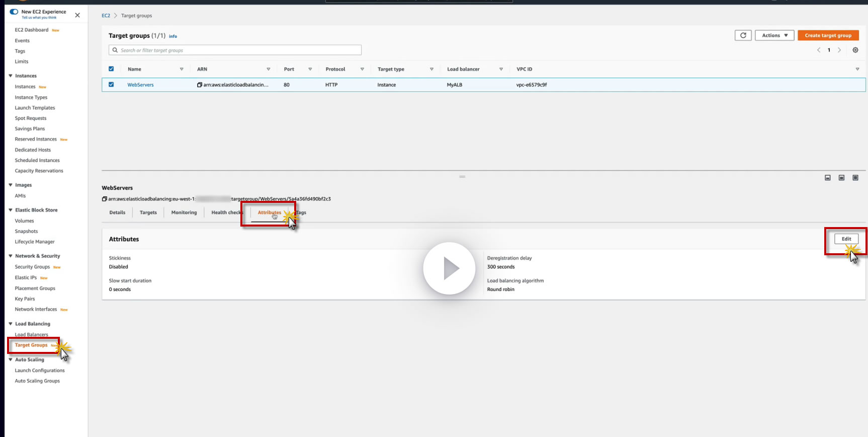This screenshot has height=437, width=868.
Task: Open Snapshots in sidebar
Action: pyautogui.click(x=26, y=231)
